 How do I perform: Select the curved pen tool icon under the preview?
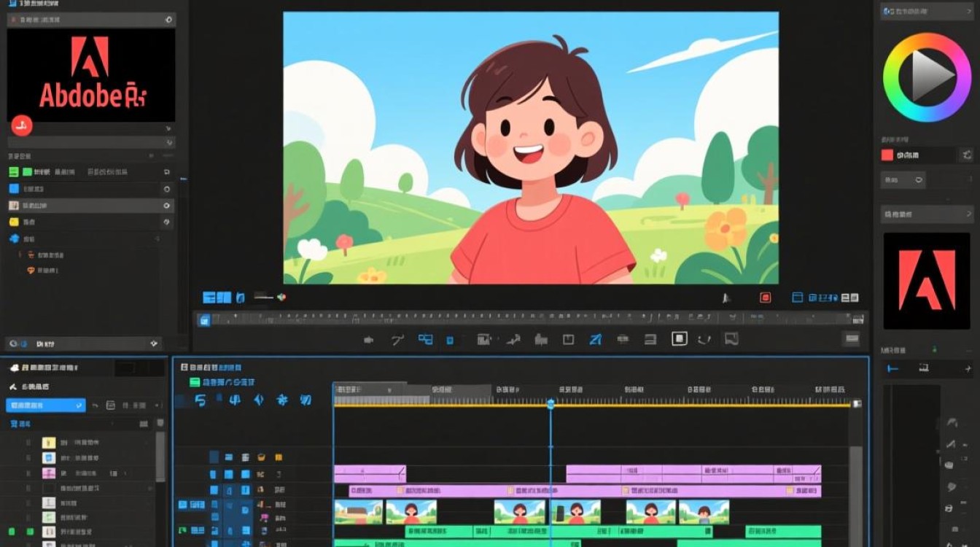pyautogui.click(x=397, y=340)
